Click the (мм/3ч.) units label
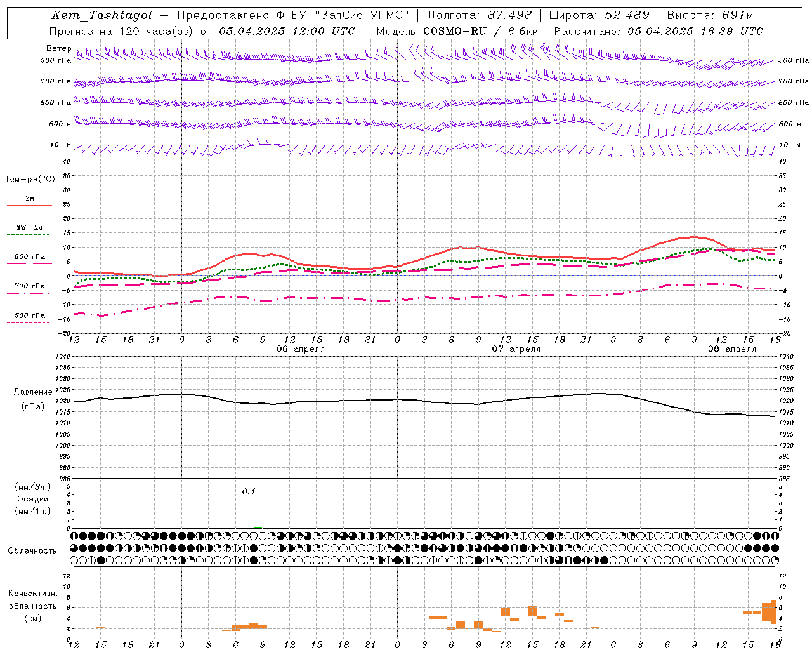The image size is (812, 650). 33,487
